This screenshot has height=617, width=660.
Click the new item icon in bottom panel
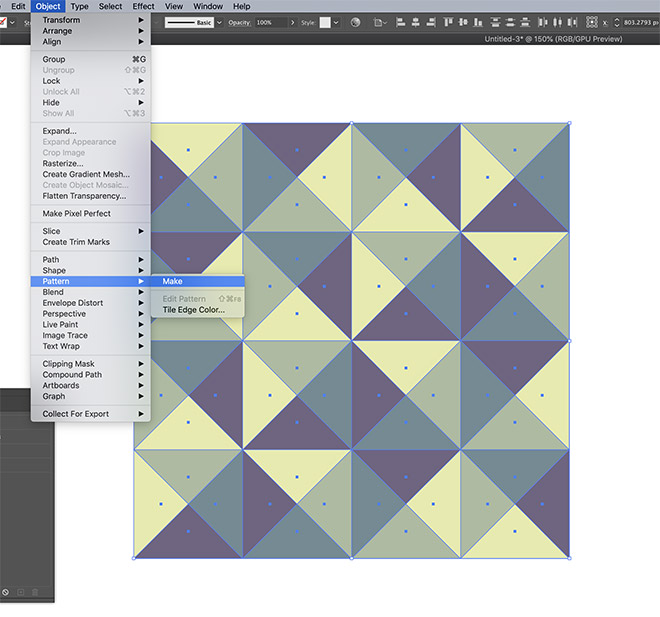20,592
